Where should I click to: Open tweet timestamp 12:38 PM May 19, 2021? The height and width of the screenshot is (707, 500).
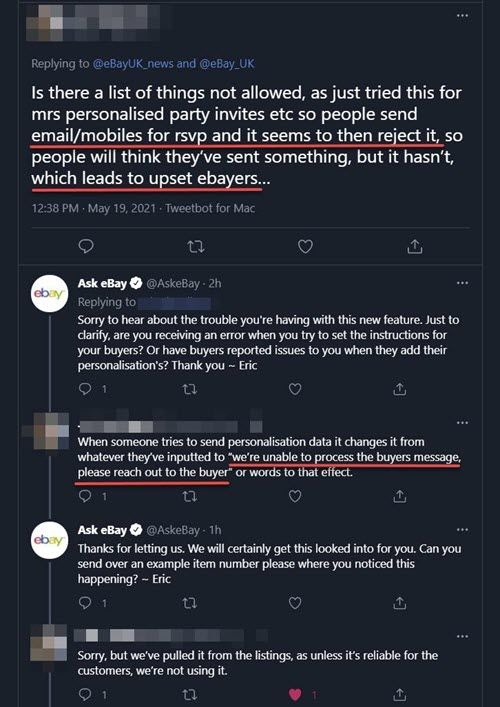pos(94,209)
